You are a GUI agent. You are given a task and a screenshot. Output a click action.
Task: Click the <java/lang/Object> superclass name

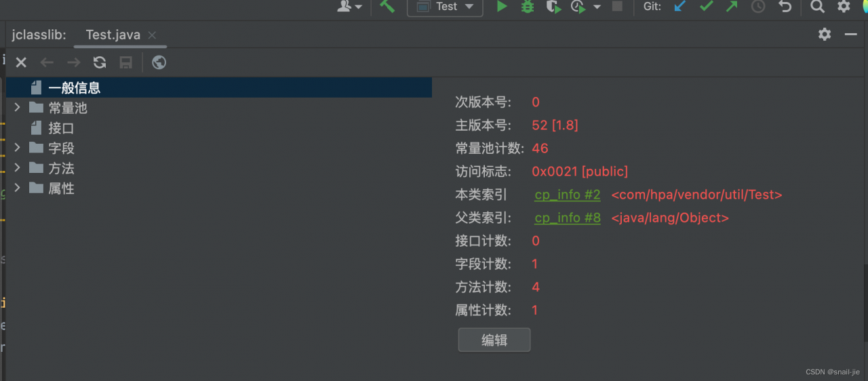pos(670,218)
